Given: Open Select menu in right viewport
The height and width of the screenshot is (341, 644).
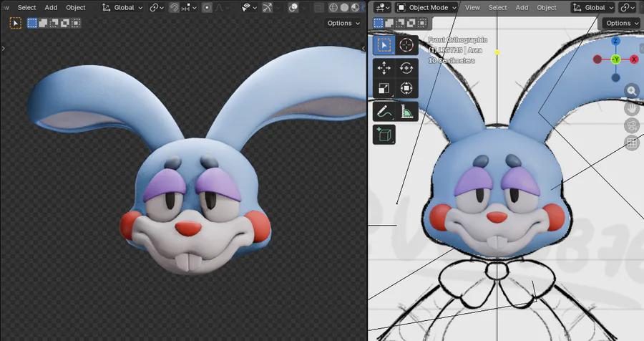Looking at the screenshot, I should coord(497,7).
